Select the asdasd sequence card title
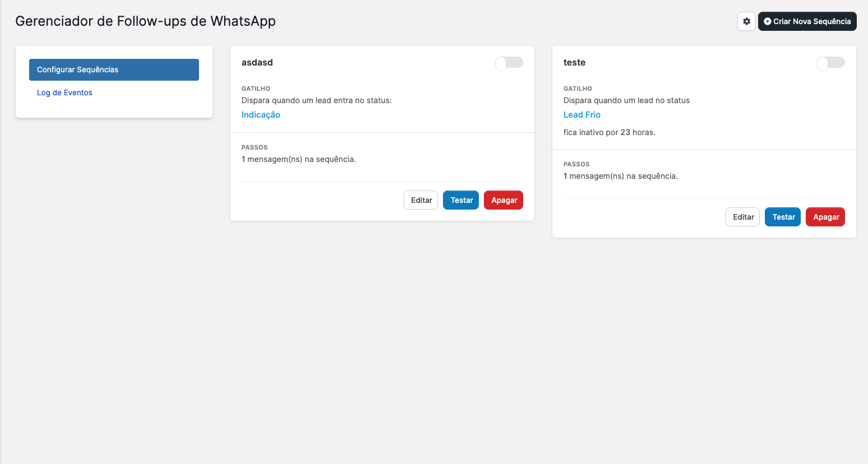Image resolution: width=868 pixels, height=464 pixels. [x=257, y=62]
